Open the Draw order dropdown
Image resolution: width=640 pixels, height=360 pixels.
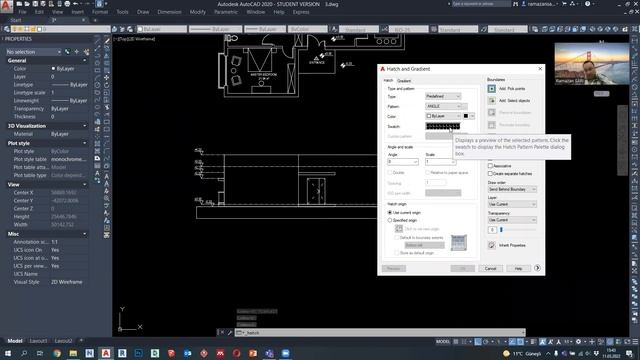click(x=512, y=189)
